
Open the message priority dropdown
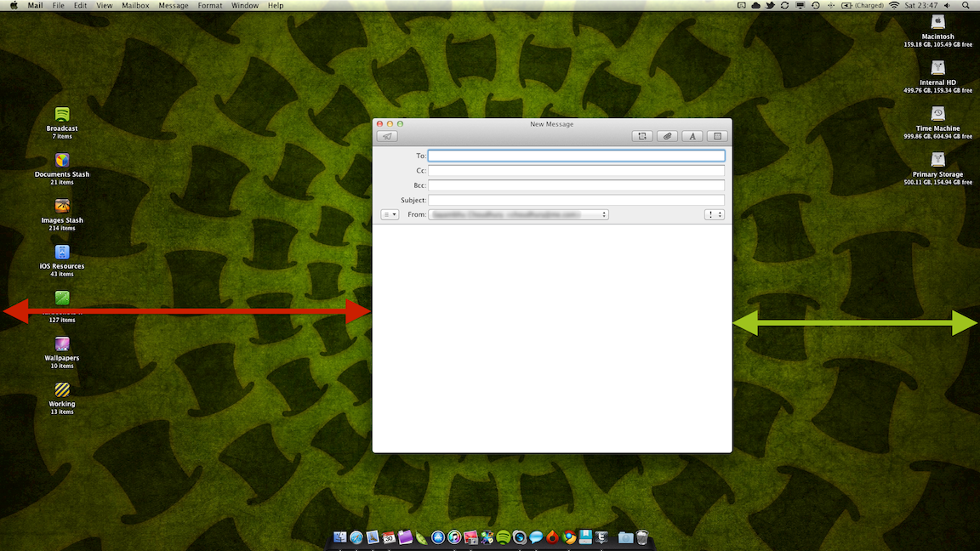click(x=714, y=214)
